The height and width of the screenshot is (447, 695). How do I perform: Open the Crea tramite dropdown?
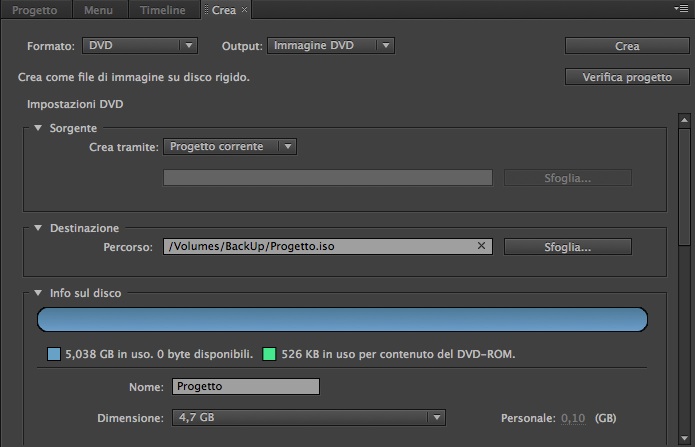(x=230, y=147)
